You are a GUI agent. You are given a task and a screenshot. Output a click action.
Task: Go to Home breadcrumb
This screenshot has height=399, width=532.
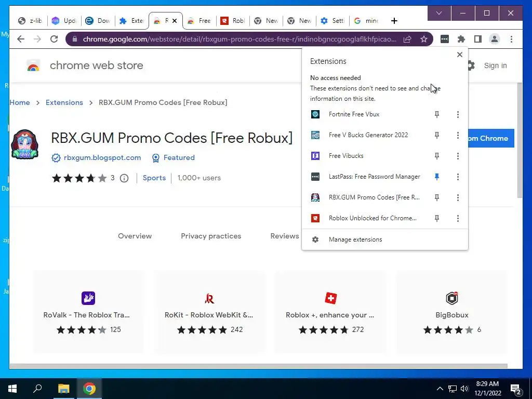20,102
